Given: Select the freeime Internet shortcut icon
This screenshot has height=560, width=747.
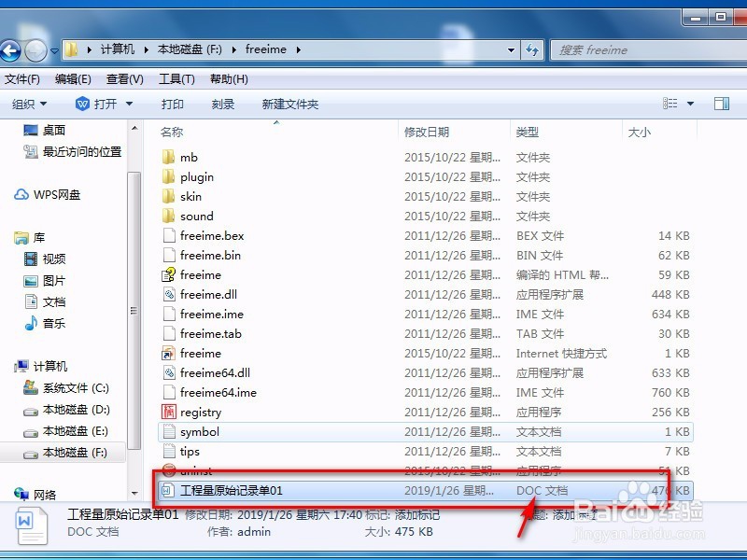Looking at the screenshot, I should 169,354.
